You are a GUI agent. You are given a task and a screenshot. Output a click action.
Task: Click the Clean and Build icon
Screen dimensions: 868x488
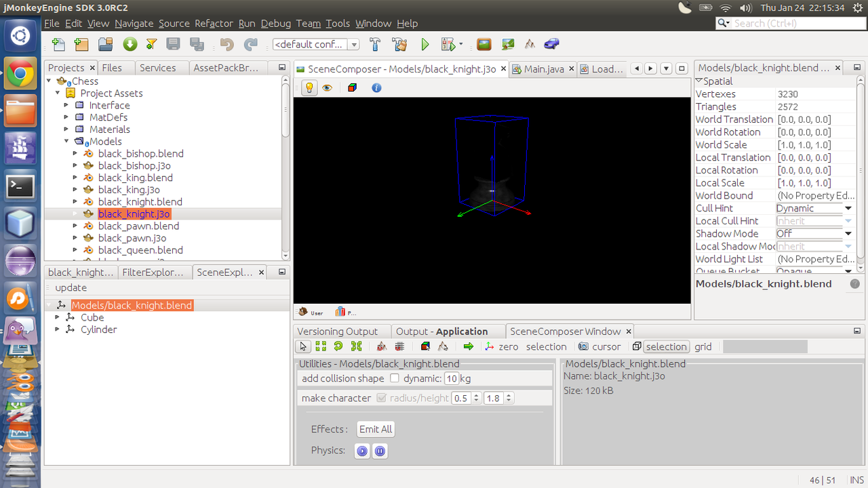[399, 45]
